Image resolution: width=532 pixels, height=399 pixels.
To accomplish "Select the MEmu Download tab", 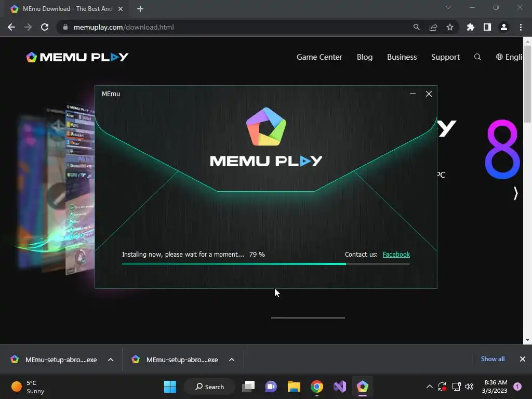I will coord(67,9).
